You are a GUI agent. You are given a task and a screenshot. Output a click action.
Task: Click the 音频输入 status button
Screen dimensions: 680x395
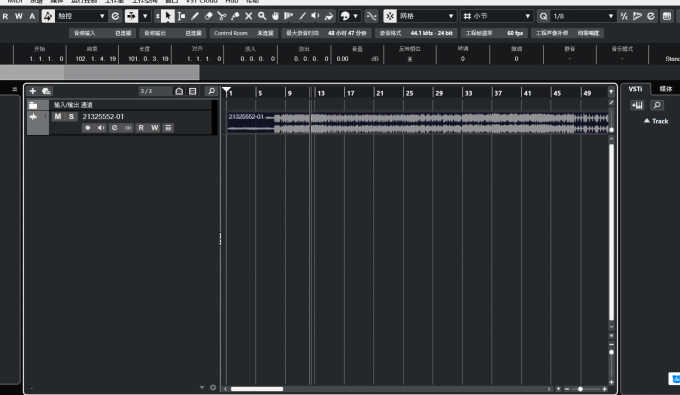[102, 33]
